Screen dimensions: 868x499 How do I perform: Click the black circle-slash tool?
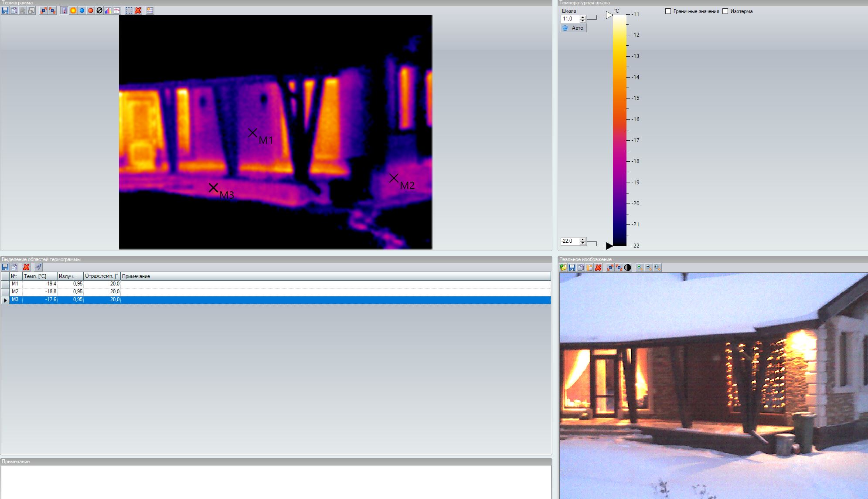pyautogui.click(x=99, y=10)
